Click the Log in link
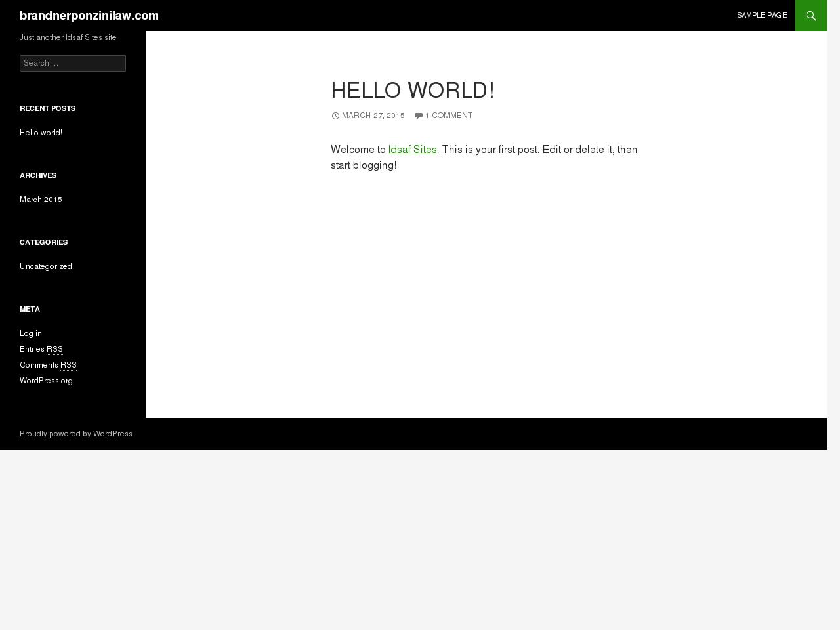This screenshot has height=630, width=840. (x=31, y=333)
